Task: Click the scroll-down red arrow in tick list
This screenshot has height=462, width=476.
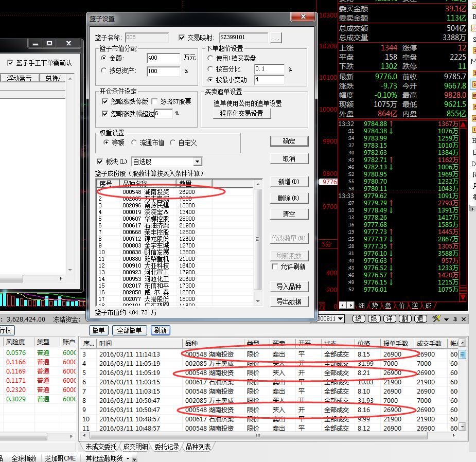Action: click(x=463, y=297)
